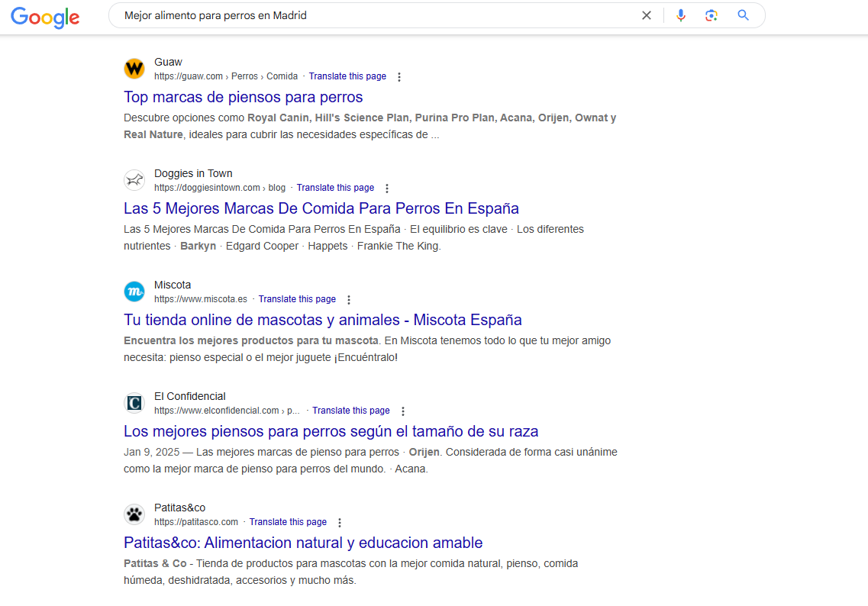Open Google Lens image search

coord(712,15)
